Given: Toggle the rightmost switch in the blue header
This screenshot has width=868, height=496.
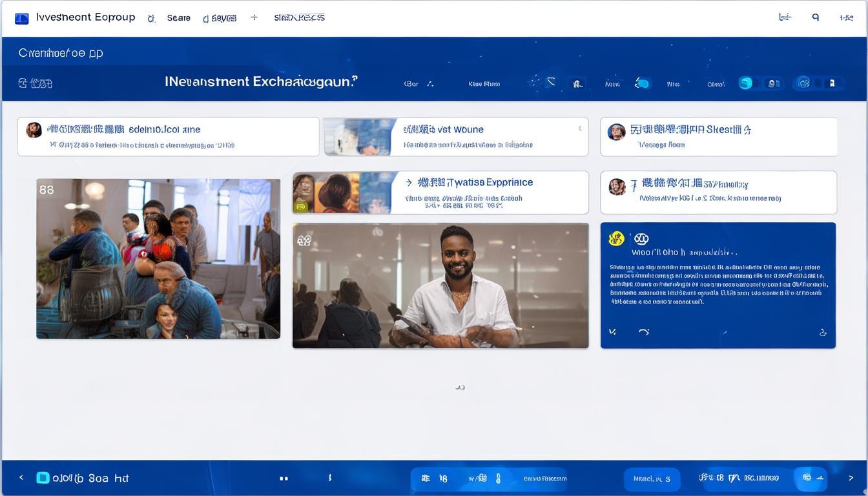Looking at the screenshot, I should click(x=818, y=83).
